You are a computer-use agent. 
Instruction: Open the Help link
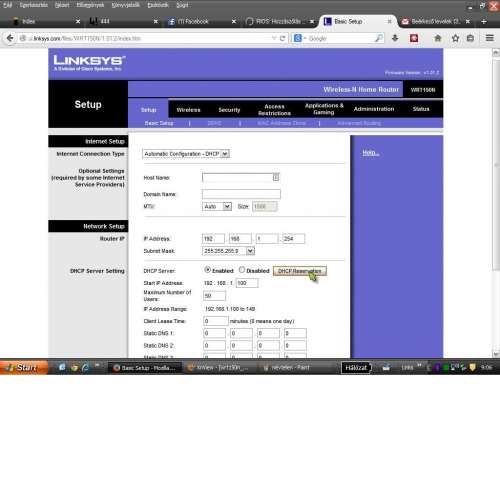371,153
